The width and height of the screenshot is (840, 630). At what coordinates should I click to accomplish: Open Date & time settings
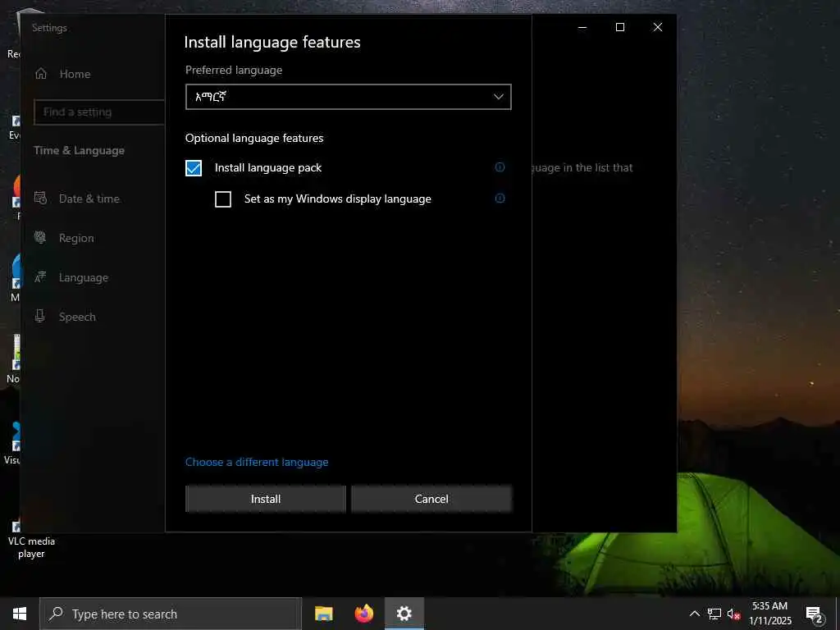point(89,199)
